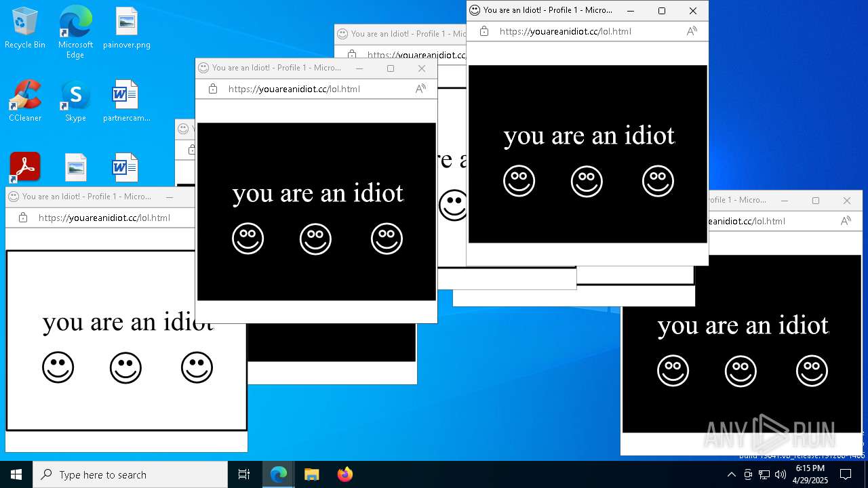Minimize the bottom-right idiot window

tap(785, 201)
